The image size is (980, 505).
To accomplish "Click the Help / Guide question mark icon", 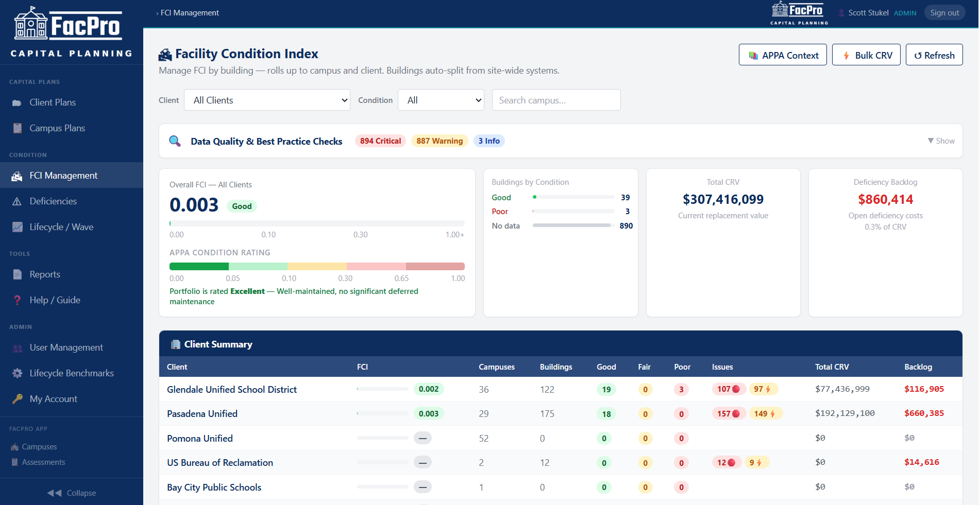I will click(x=17, y=300).
